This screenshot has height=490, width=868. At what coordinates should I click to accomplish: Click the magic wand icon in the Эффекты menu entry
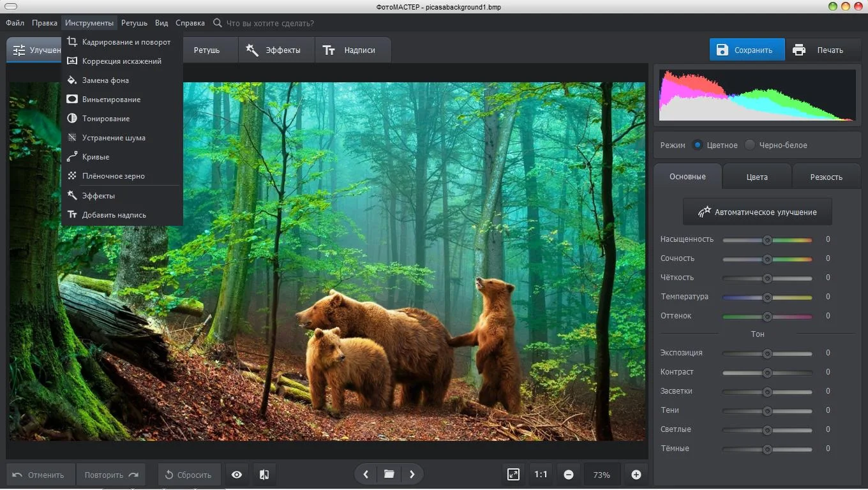pyautogui.click(x=72, y=196)
